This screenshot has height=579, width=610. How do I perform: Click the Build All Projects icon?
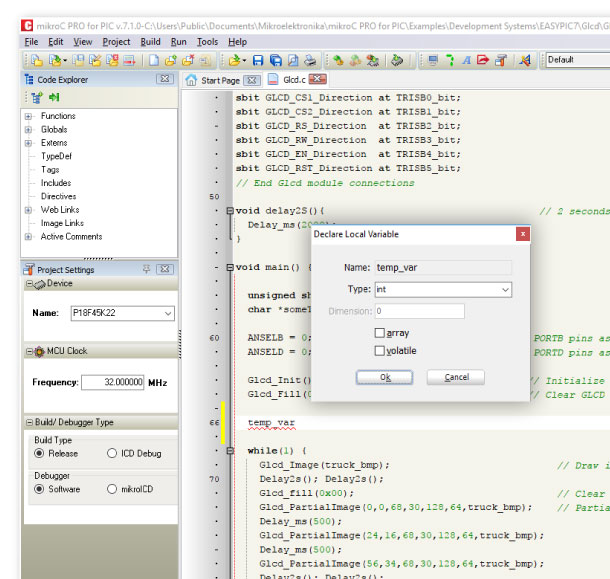tap(355, 60)
